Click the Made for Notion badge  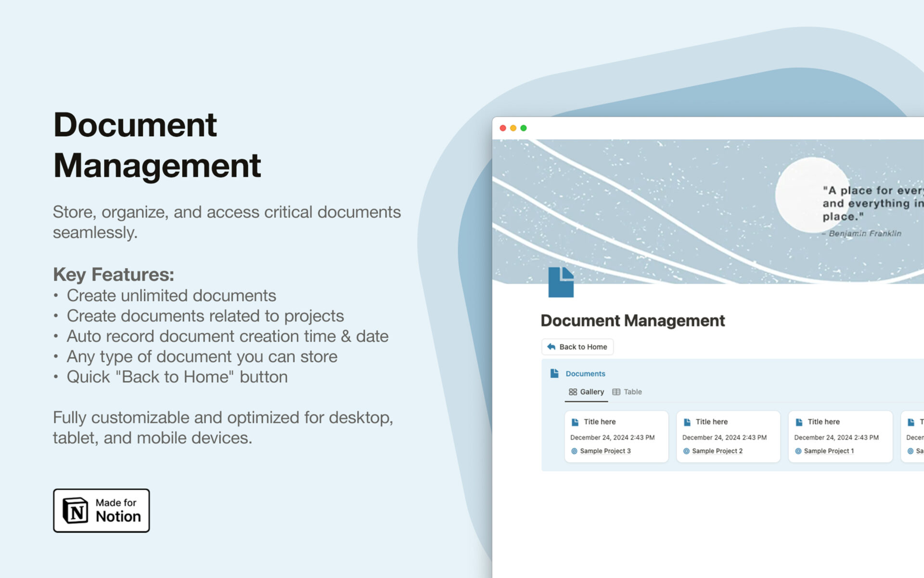(102, 511)
